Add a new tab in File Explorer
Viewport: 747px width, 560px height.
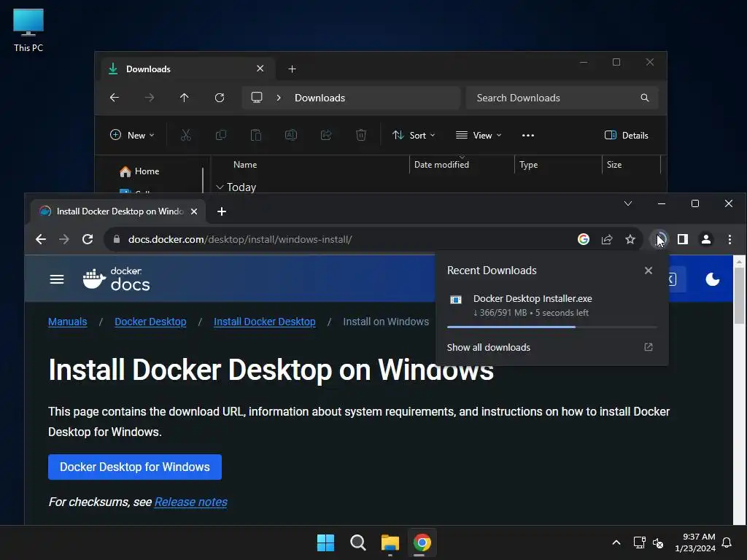tap(292, 69)
